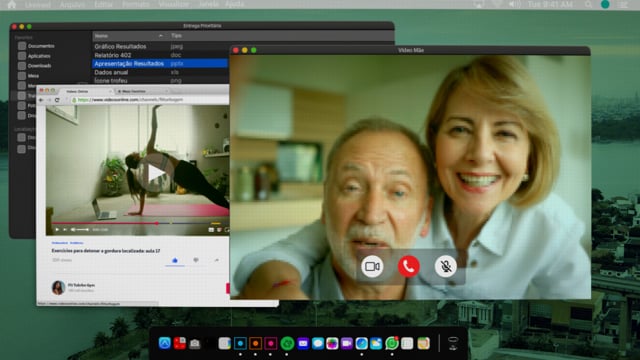Viewport: 640px width, 360px height.
Task: Open the orange square app in dock
Action: coord(256,344)
